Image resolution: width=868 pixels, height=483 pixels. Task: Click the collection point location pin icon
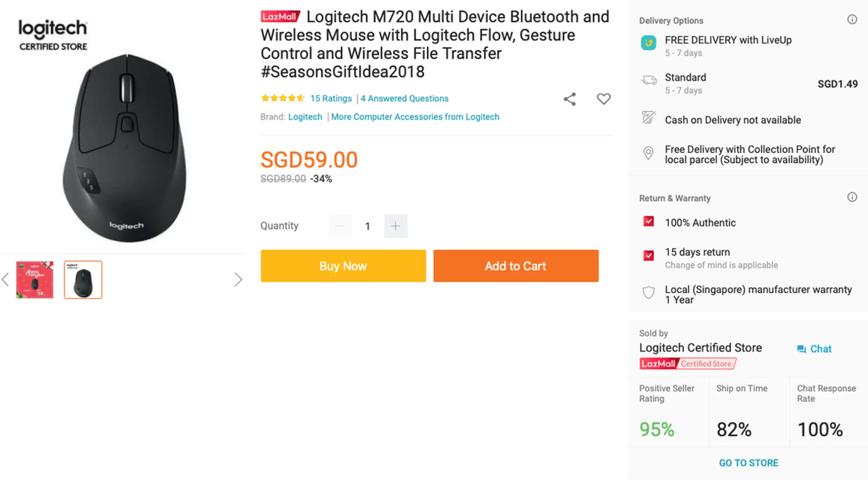648,153
